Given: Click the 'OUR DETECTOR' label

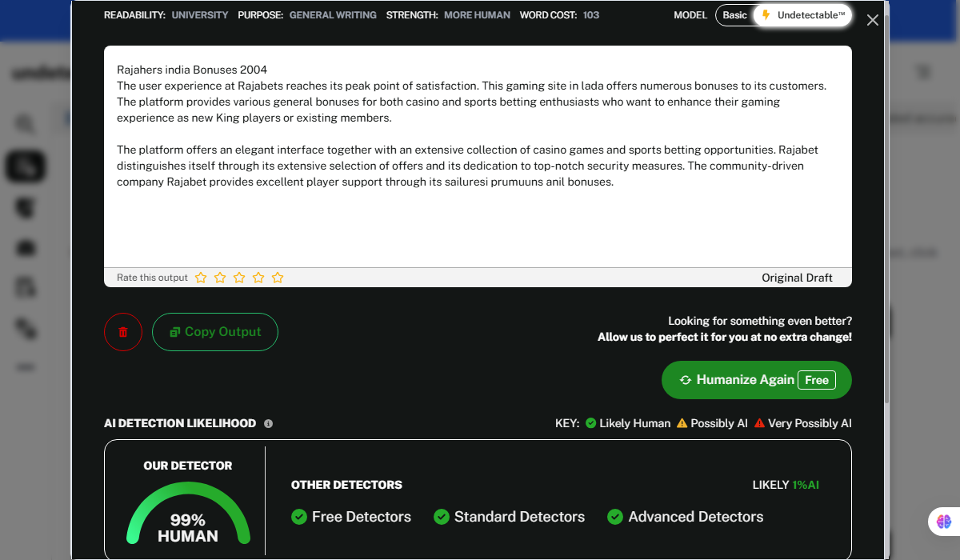Looking at the screenshot, I should [188, 466].
